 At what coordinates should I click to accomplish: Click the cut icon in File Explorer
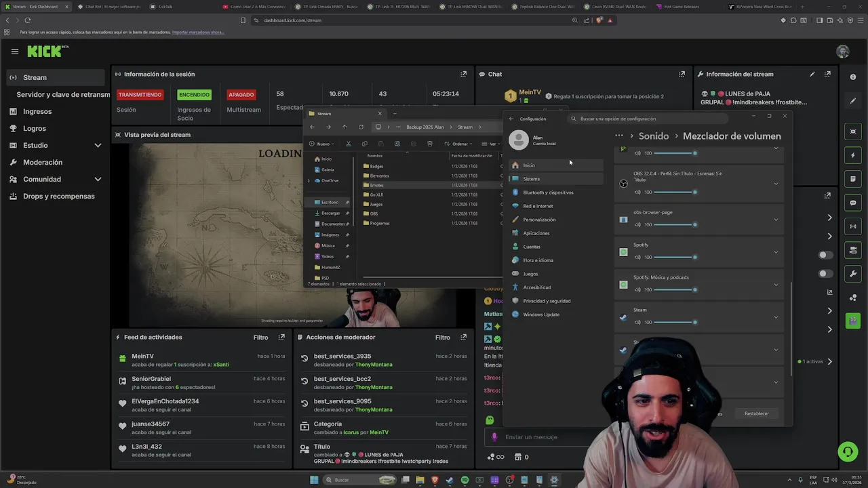coord(349,144)
